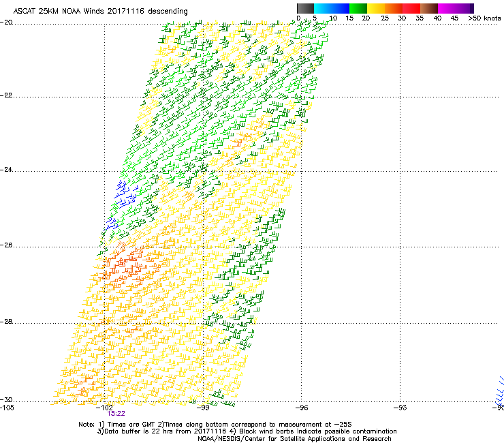
Task: Click the legend value '25'
Action: coord(385,18)
